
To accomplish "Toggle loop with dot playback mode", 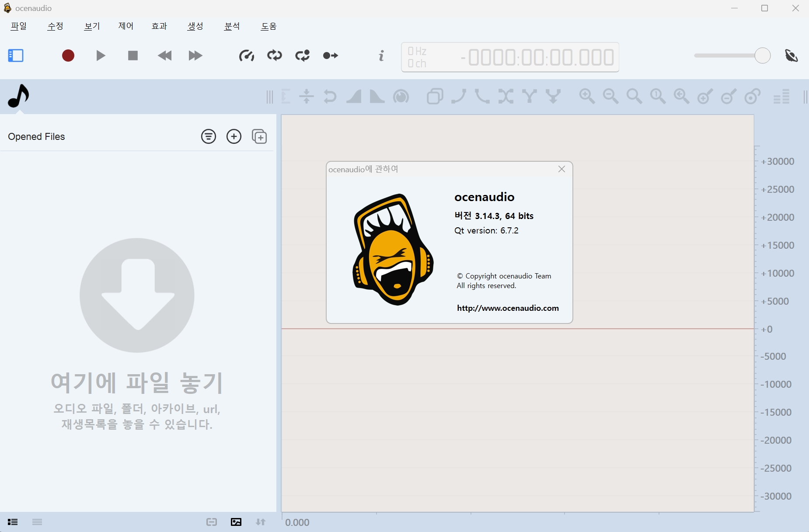I will point(303,56).
